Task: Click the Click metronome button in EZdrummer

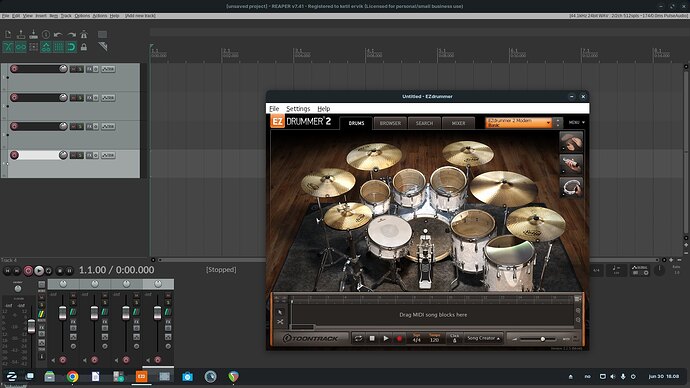Action: tap(455, 338)
